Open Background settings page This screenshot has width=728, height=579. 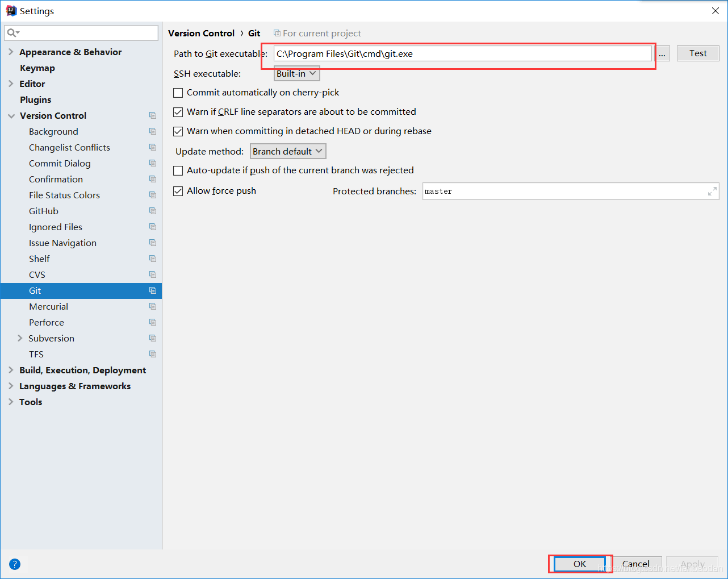[53, 131]
